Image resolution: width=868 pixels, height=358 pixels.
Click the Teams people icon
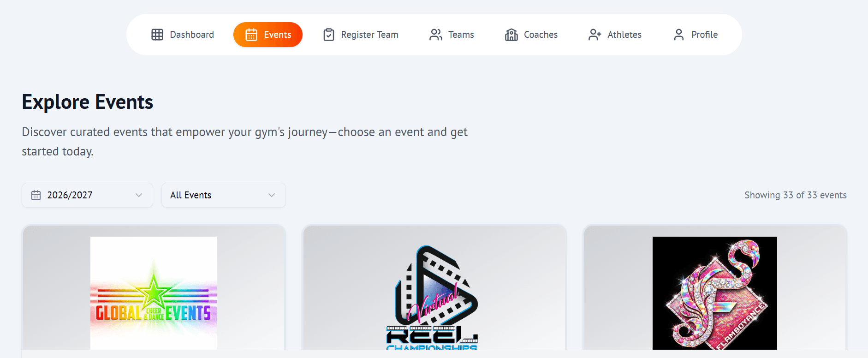[x=436, y=35]
